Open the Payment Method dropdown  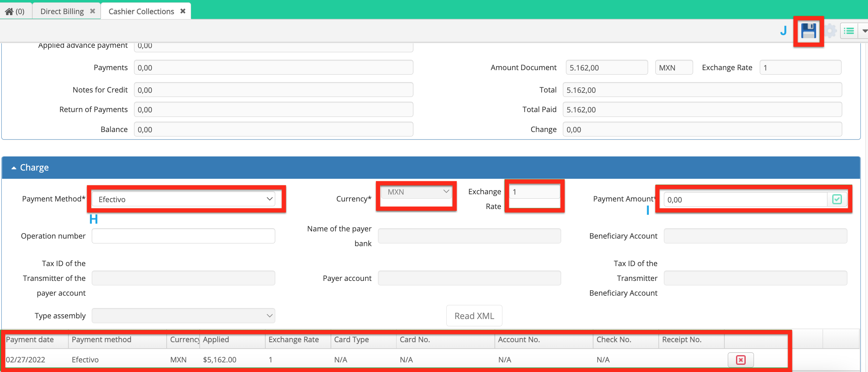click(x=183, y=199)
